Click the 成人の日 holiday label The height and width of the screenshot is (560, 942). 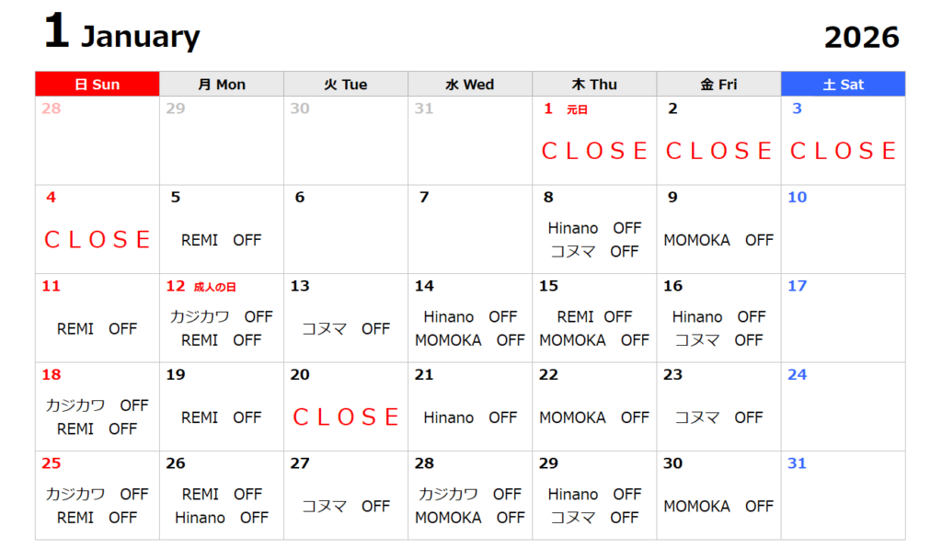214,287
